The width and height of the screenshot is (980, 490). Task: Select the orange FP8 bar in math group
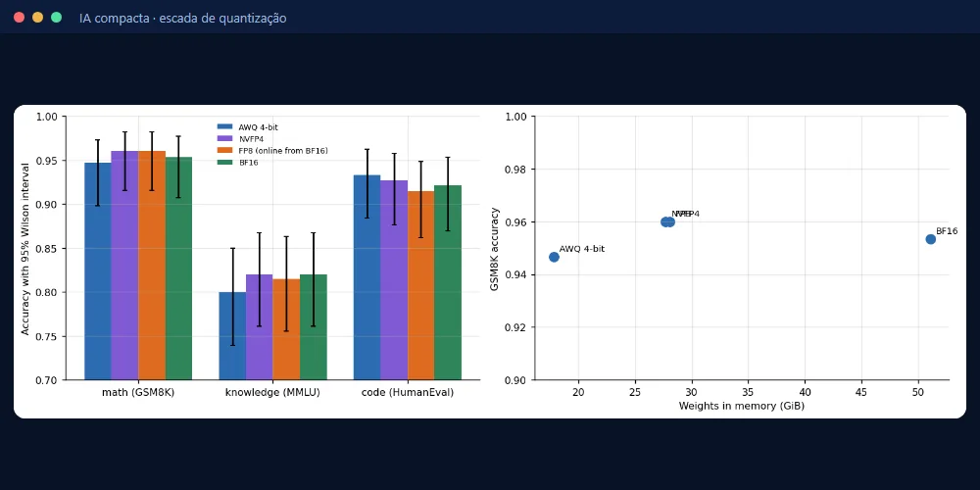(x=151, y=266)
